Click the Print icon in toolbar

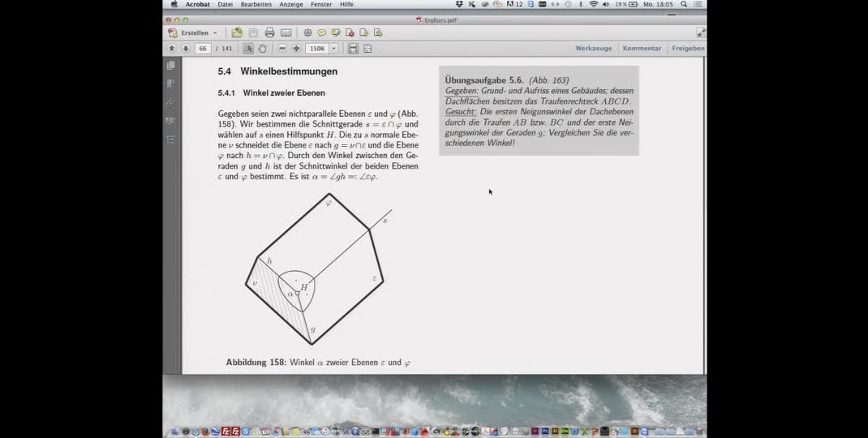coord(269,33)
